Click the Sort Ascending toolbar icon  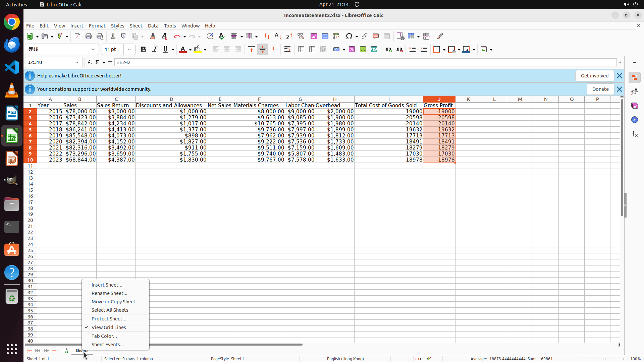(x=278, y=36)
